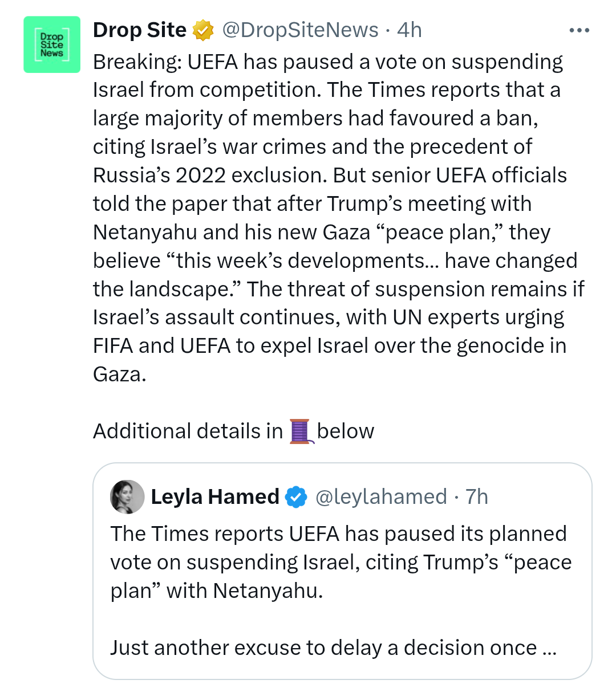
Task: Open the quoted post's 7h timestamp
Action: coord(477,496)
